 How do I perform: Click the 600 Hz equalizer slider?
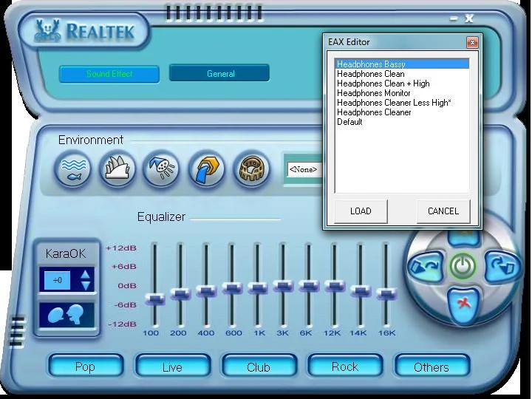click(x=232, y=288)
